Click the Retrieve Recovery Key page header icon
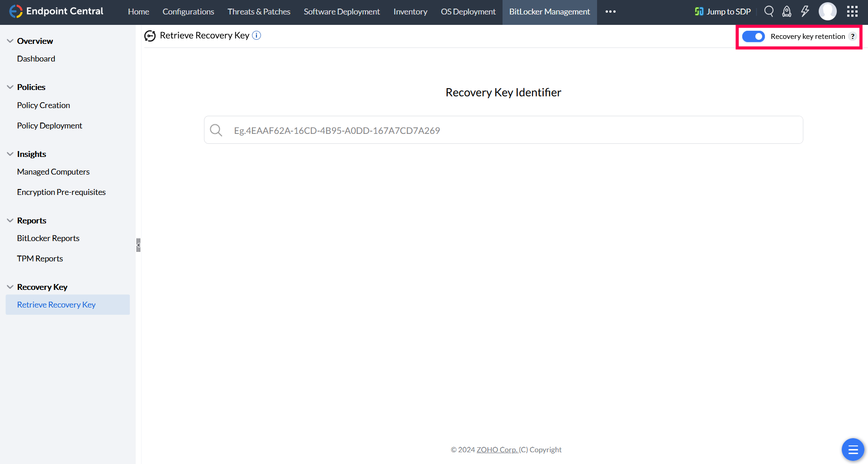This screenshot has height=464, width=868. pos(150,36)
